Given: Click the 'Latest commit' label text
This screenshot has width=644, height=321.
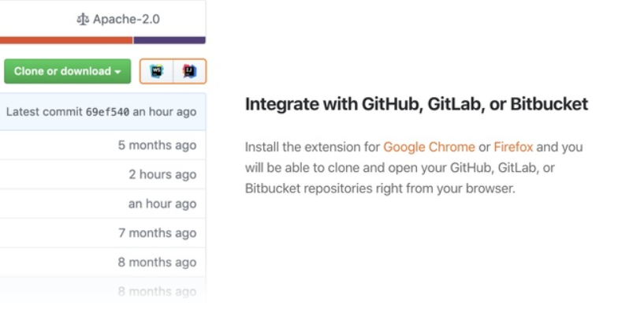Looking at the screenshot, I should click(44, 112).
